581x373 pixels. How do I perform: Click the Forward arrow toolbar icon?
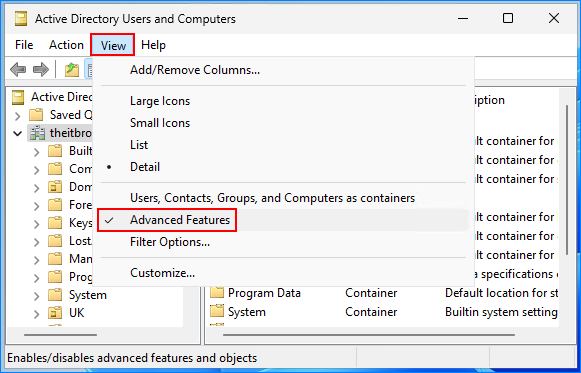coord(41,69)
